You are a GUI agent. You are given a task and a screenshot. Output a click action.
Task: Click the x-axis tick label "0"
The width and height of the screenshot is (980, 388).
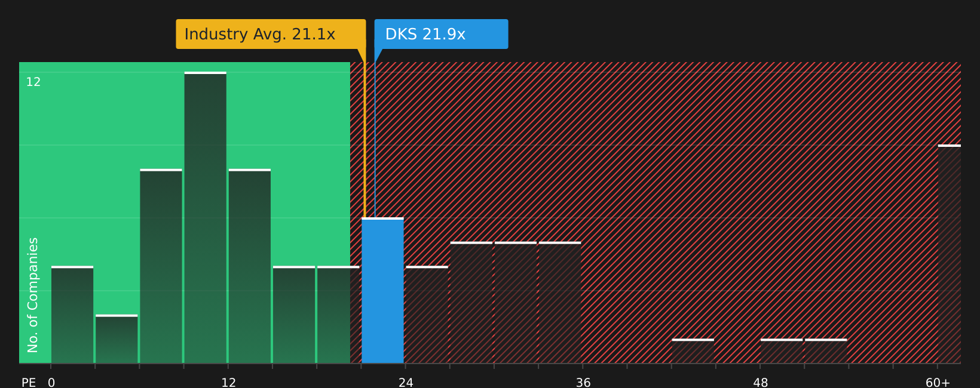click(51, 383)
